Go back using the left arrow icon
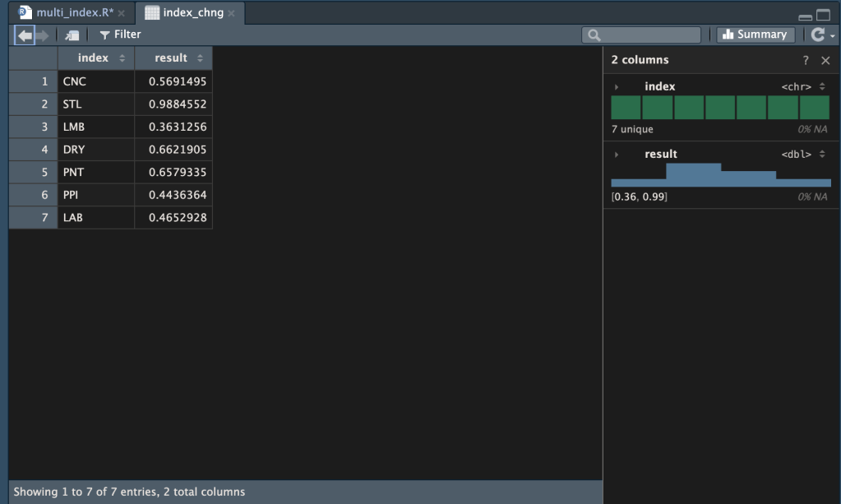Image resolution: width=841 pixels, height=504 pixels. click(25, 35)
